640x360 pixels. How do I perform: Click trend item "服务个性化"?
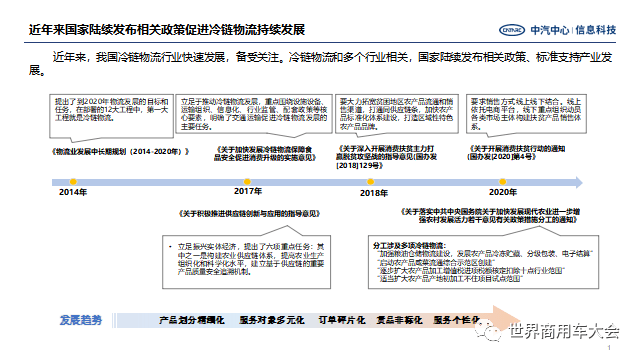click(x=457, y=320)
